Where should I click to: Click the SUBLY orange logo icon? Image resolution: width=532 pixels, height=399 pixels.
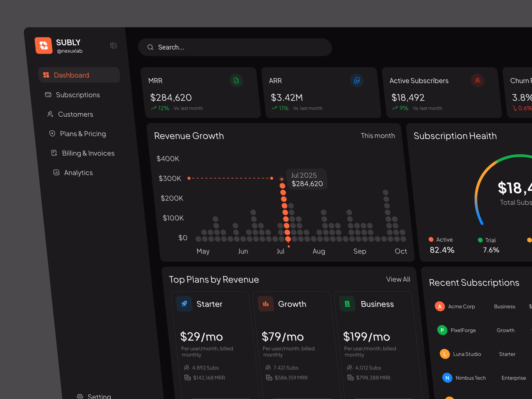pyautogui.click(x=44, y=45)
